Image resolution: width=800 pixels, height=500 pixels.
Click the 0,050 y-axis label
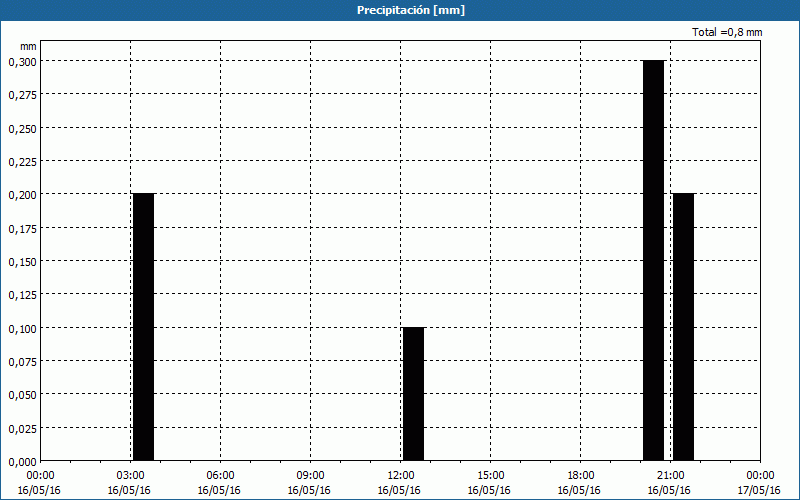tap(22, 395)
